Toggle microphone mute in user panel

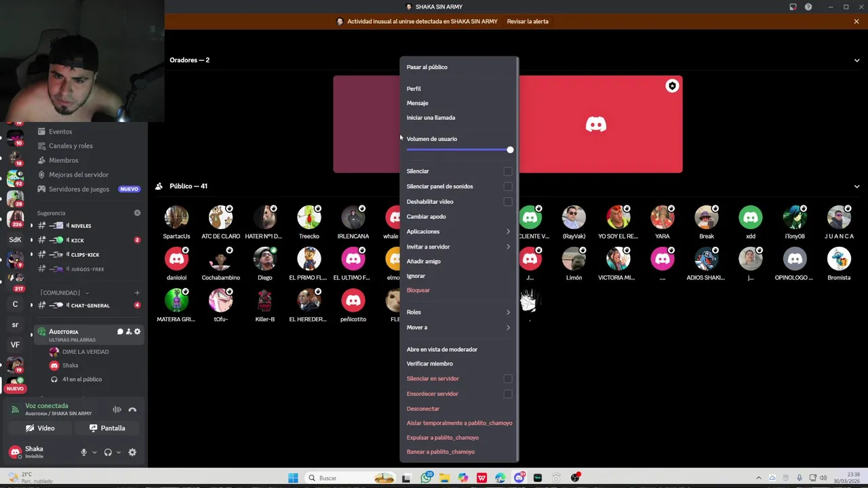pyautogui.click(x=84, y=452)
